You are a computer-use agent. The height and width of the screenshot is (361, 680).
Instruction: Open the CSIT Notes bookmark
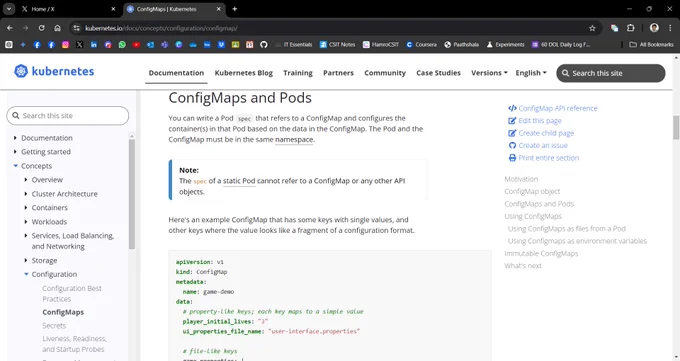tap(337, 45)
